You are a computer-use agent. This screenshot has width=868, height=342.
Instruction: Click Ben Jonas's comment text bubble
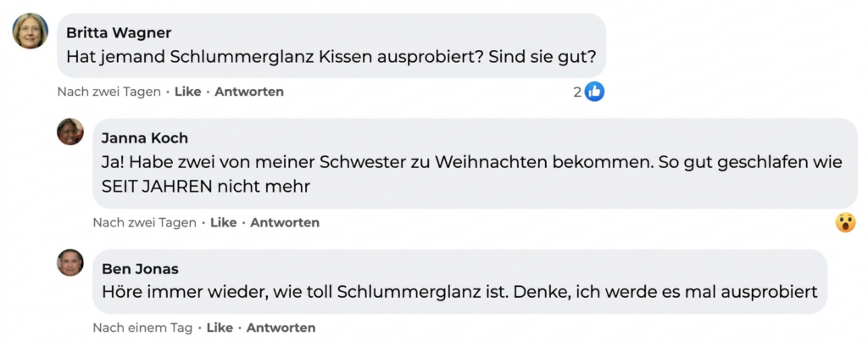tap(459, 292)
